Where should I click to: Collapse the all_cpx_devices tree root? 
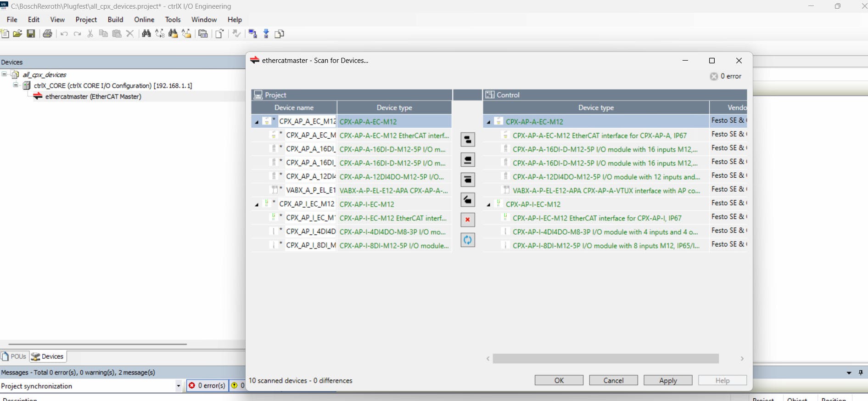pos(4,74)
